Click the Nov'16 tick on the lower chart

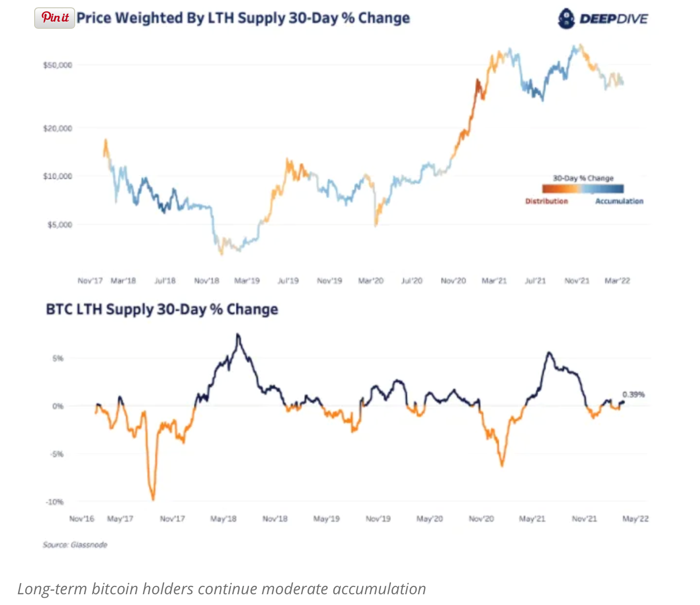coord(82,519)
